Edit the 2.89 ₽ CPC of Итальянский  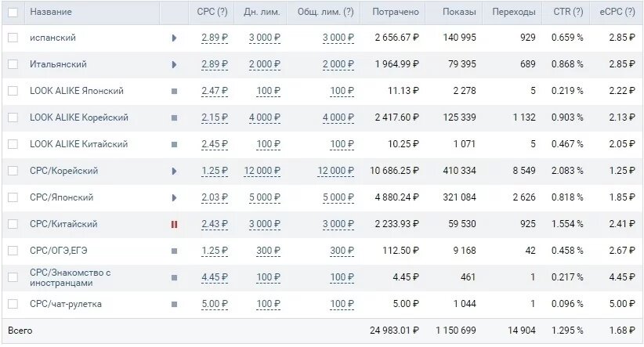[x=214, y=64]
